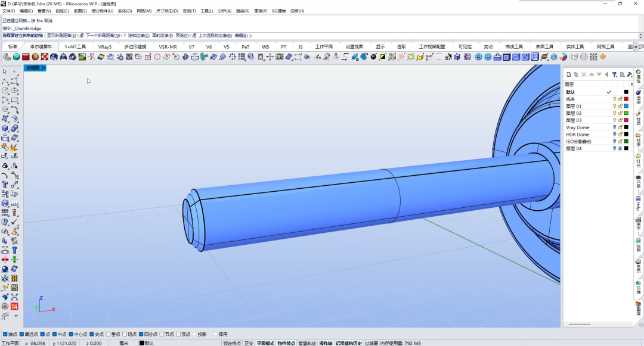Screen dimensions: 644x346
Task: Open the viewport title dropdown arrow
Action: coord(44,68)
